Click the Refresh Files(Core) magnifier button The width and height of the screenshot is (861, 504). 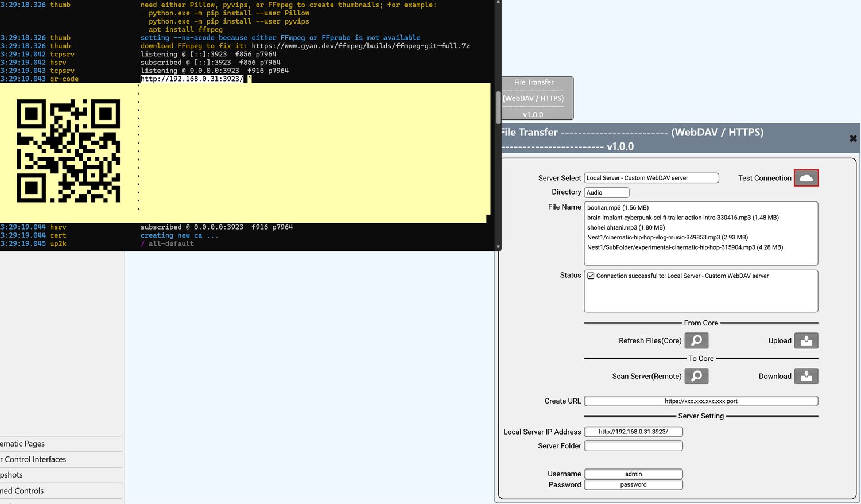pyautogui.click(x=696, y=340)
